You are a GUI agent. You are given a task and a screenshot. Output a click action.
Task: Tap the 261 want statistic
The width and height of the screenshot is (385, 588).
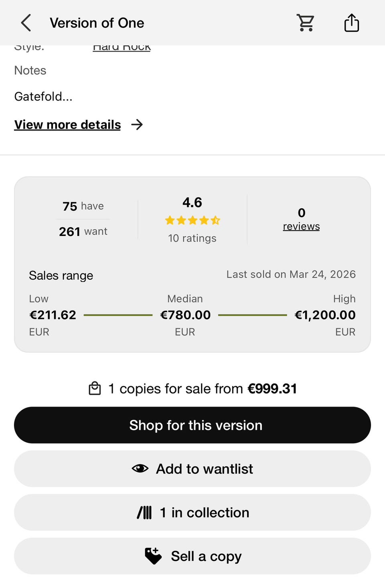(x=83, y=232)
